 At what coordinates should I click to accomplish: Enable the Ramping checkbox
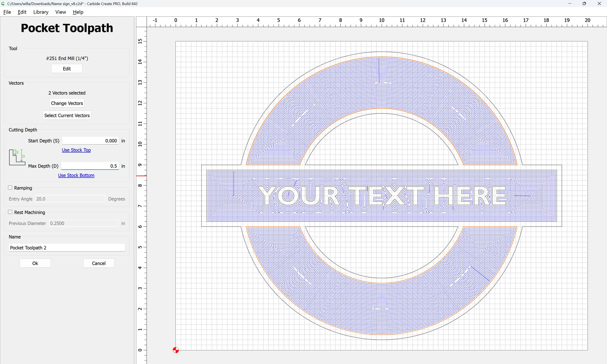(x=10, y=188)
